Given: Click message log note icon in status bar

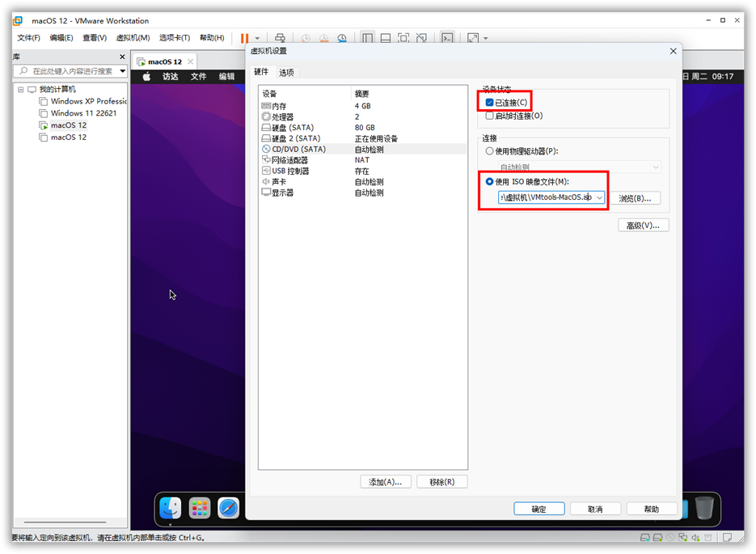Looking at the screenshot, I should click(x=727, y=537).
